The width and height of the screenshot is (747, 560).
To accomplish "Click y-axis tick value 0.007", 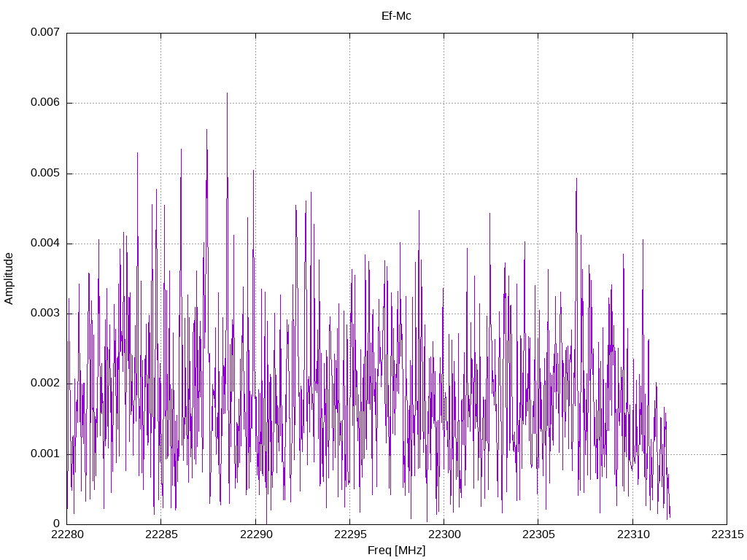I will (x=45, y=32).
